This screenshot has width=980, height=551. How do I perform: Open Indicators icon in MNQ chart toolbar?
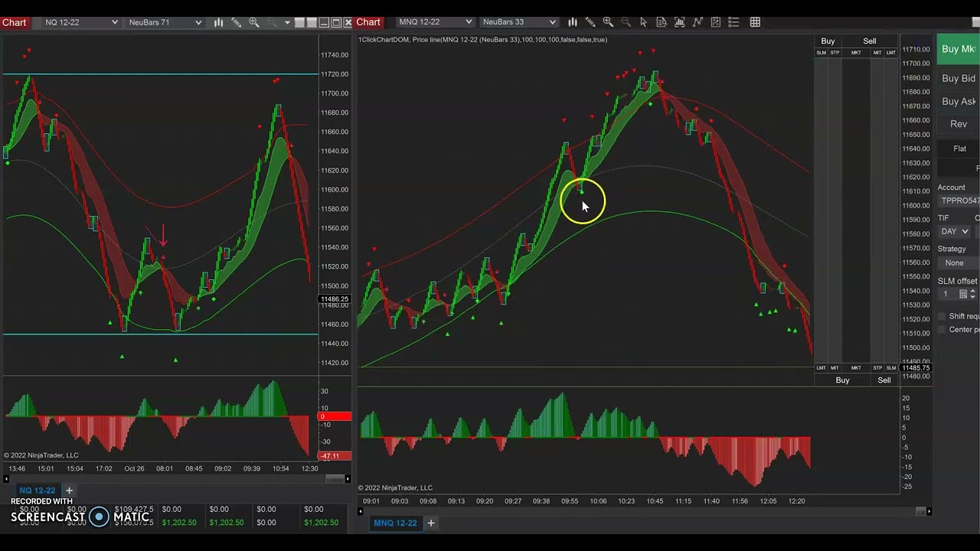[x=697, y=22]
